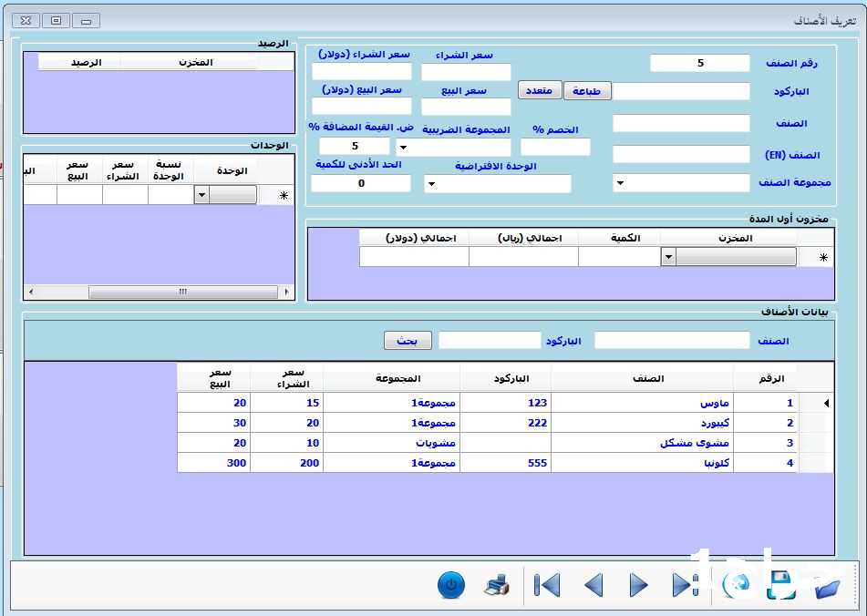The height and width of the screenshot is (616, 867).
Task: Open المخزن dropdown in opening stock grid
Action: tap(668, 258)
